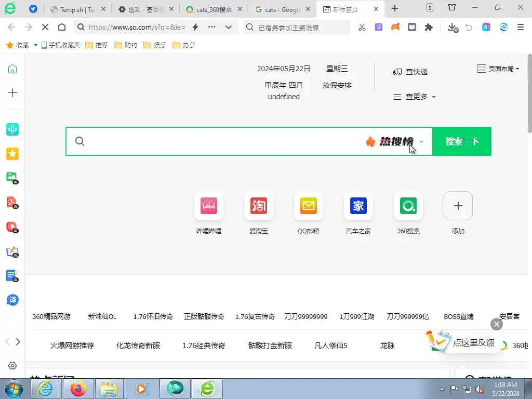Open the sidebar teal flower app icon
Screen dimensions: 532x399
[x=12, y=129]
